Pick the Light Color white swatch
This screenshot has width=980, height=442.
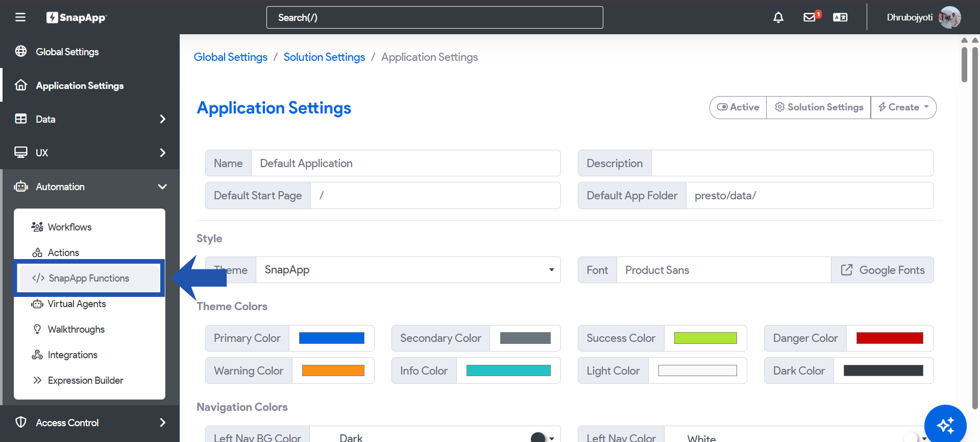698,370
